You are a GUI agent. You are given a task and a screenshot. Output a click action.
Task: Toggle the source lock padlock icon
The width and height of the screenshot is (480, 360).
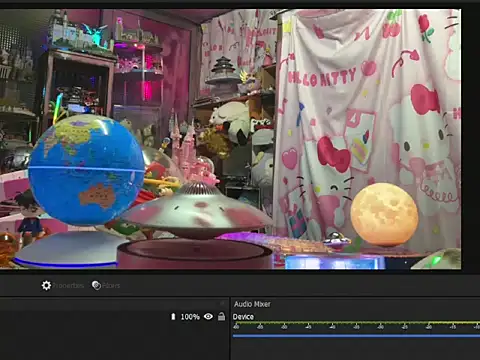[221, 316]
